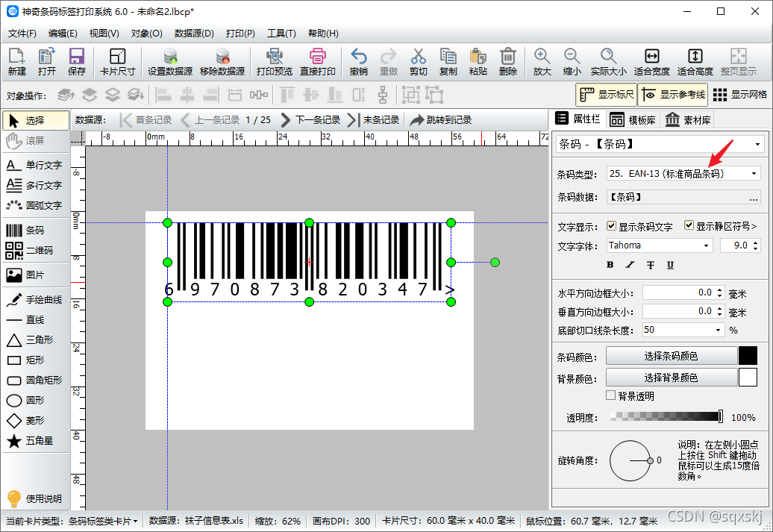The image size is (773, 532).
Task: Select the 手绘曲线 freehand curve tool
Action: point(34,299)
